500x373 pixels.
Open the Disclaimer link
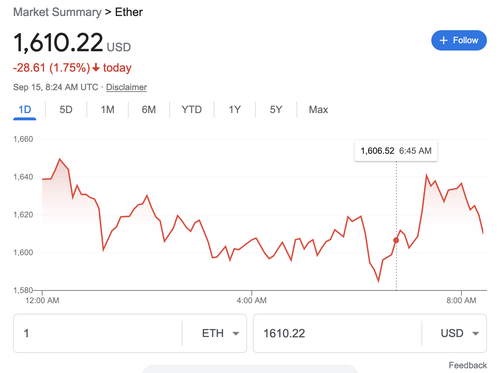126,87
